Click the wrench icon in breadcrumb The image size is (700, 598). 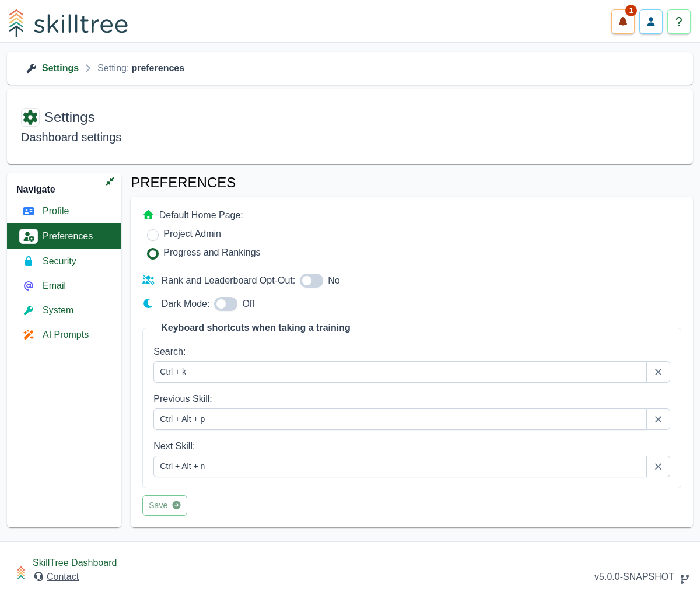pyautogui.click(x=32, y=68)
